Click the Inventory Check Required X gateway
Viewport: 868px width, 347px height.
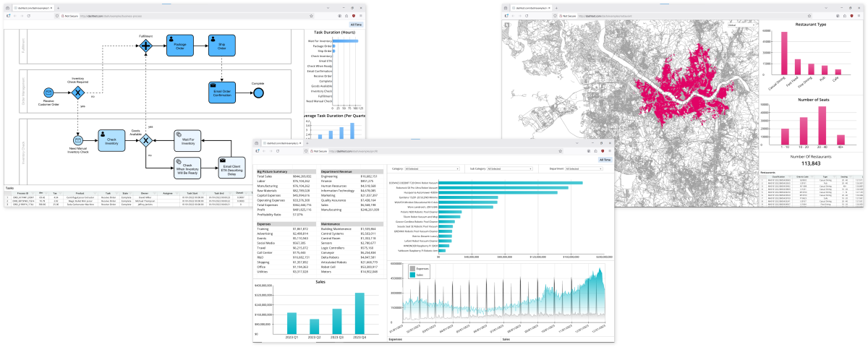coord(77,92)
